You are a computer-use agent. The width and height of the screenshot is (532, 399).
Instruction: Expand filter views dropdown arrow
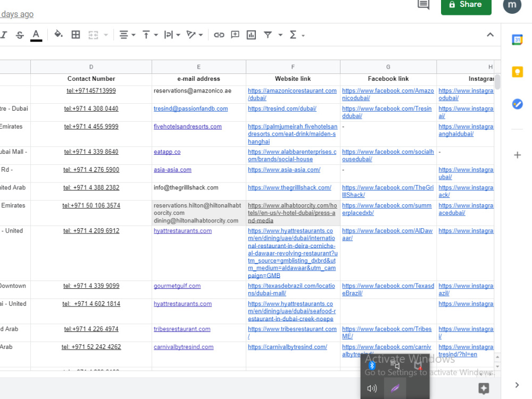tap(280, 35)
